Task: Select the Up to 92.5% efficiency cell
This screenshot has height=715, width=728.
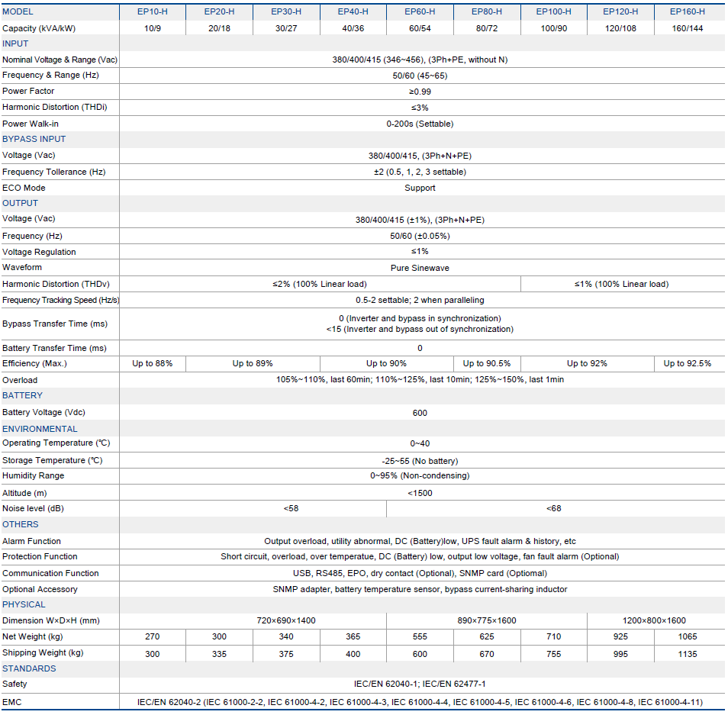Action: [687, 363]
